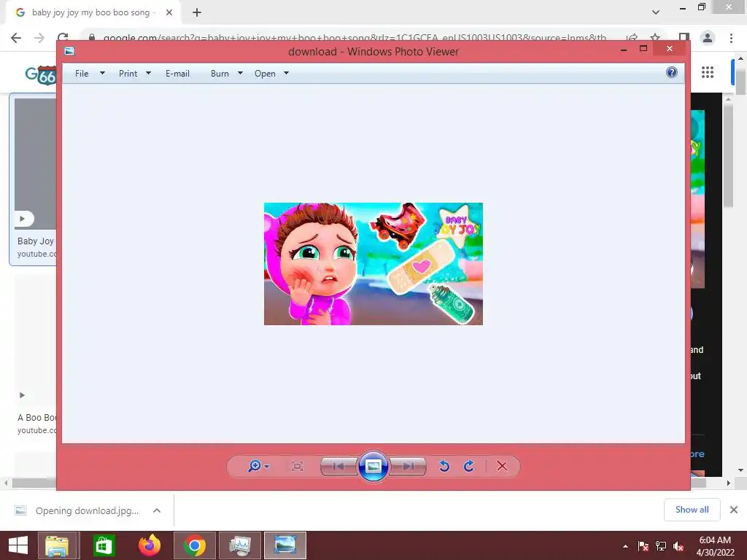The height and width of the screenshot is (560, 747).
Task: Click the Actual Size fit button
Action: [x=298, y=466]
